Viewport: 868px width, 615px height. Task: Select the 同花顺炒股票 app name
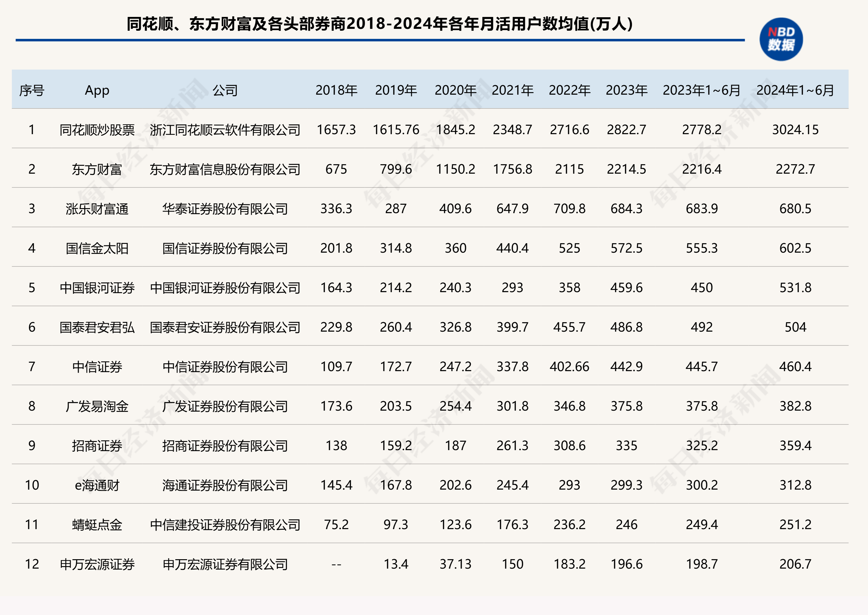98,129
